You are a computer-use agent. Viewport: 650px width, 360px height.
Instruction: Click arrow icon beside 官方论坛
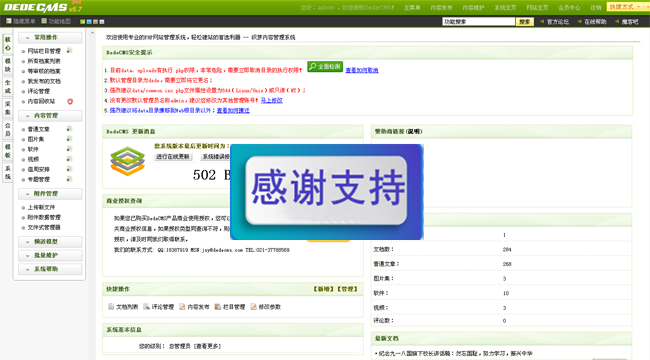point(542,22)
